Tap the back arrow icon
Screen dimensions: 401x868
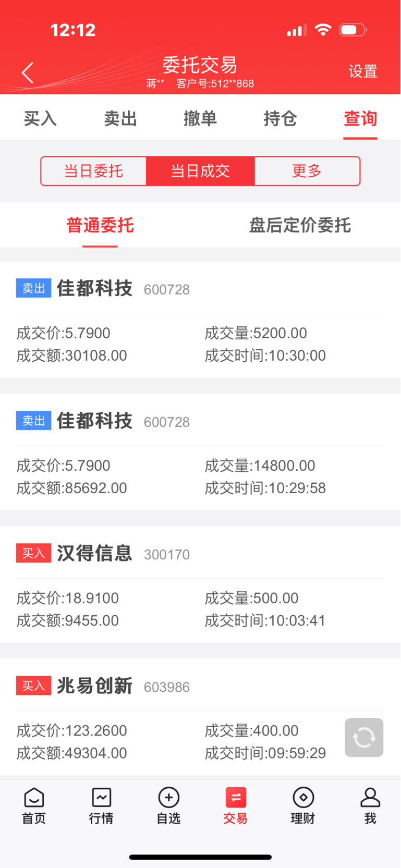(x=28, y=72)
